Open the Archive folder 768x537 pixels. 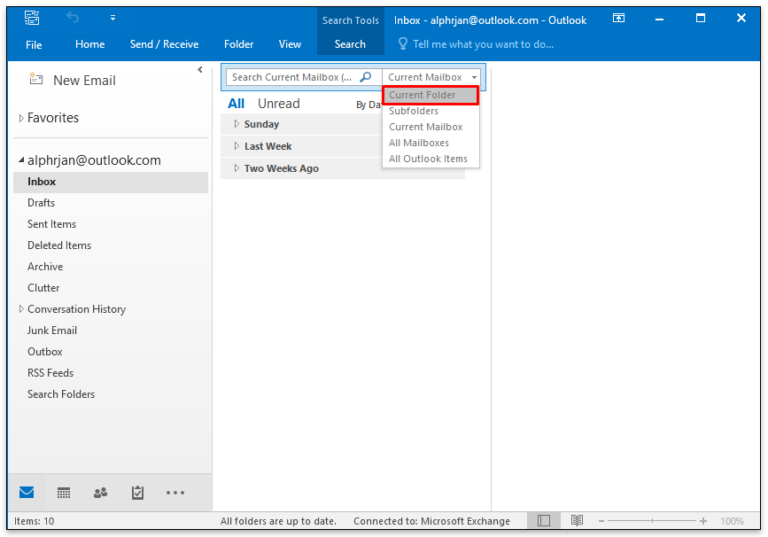[x=45, y=267]
